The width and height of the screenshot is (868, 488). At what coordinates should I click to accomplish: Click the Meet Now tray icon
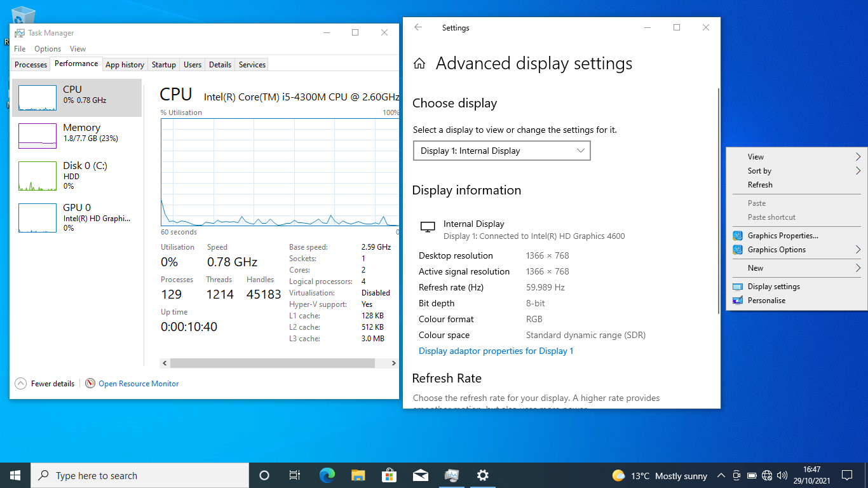point(736,475)
